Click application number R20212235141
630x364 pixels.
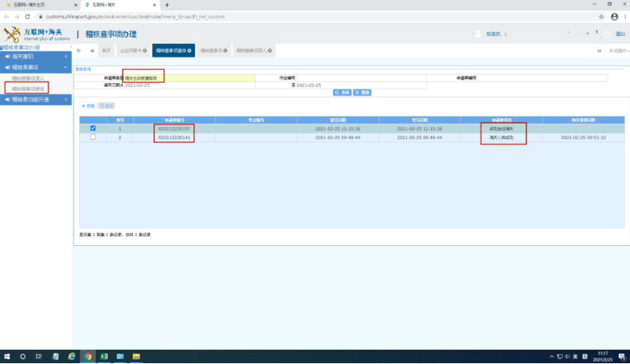pos(174,137)
